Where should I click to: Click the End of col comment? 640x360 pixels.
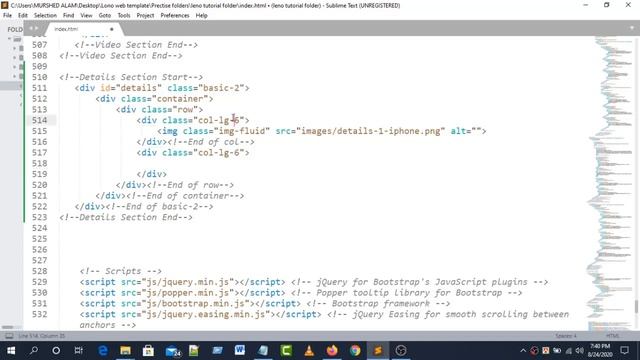pyautogui.click(x=211, y=142)
